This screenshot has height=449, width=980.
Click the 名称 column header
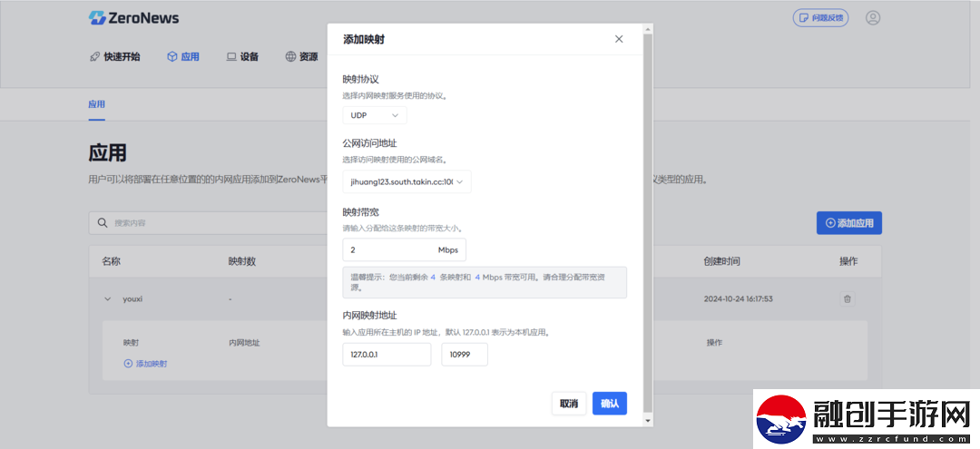click(x=112, y=261)
